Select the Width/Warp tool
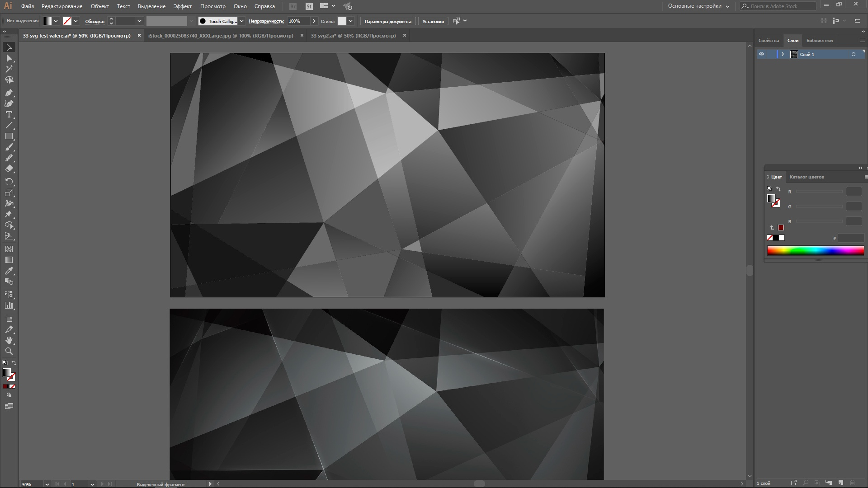This screenshot has height=488, width=868. pyautogui.click(x=9, y=203)
